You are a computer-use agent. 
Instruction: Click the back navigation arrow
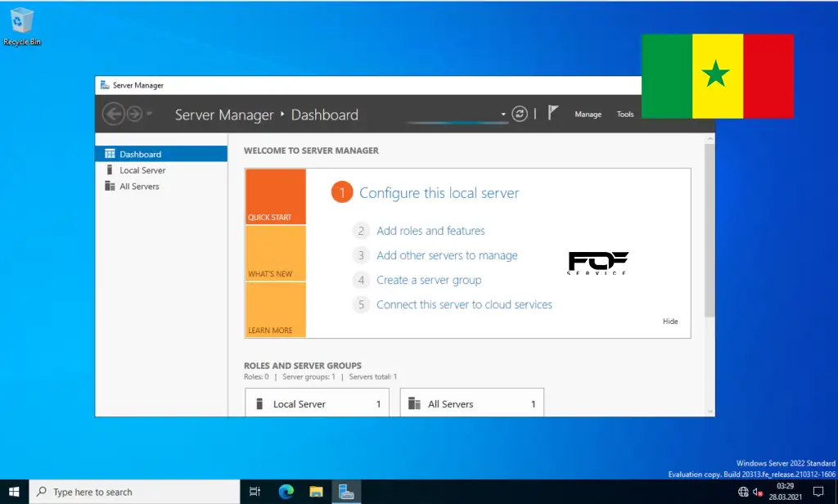114,114
